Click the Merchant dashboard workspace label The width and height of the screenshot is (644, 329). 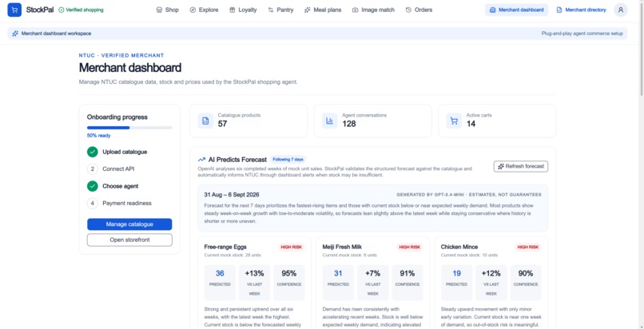pyautogui.click(x=56, y=34)
